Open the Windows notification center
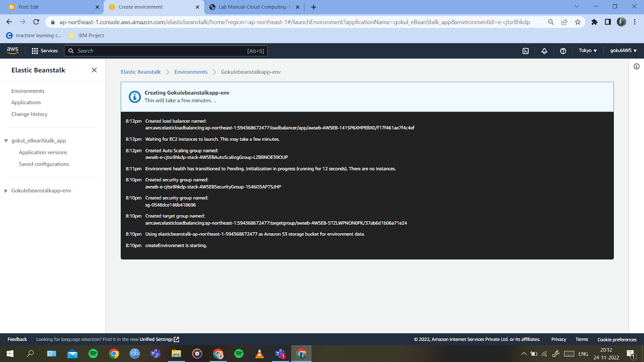The height and width of the screenshot is (362, 644). [631, 354]
